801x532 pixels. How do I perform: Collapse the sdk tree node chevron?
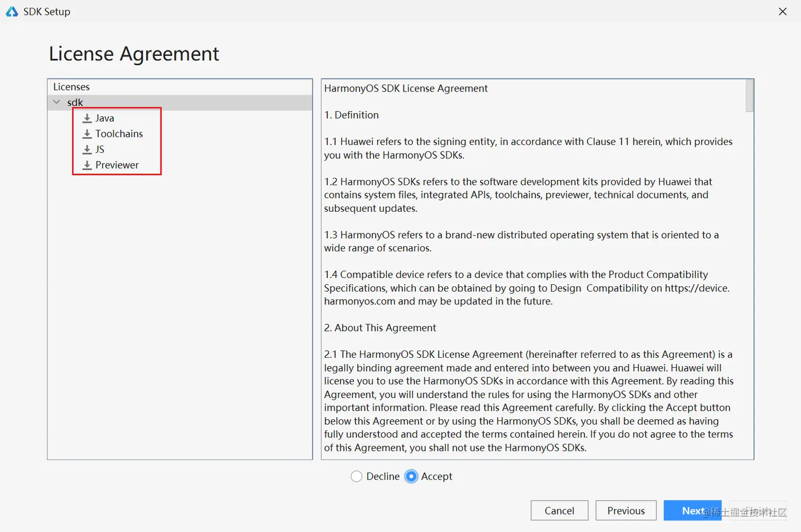tap(57, 102)
